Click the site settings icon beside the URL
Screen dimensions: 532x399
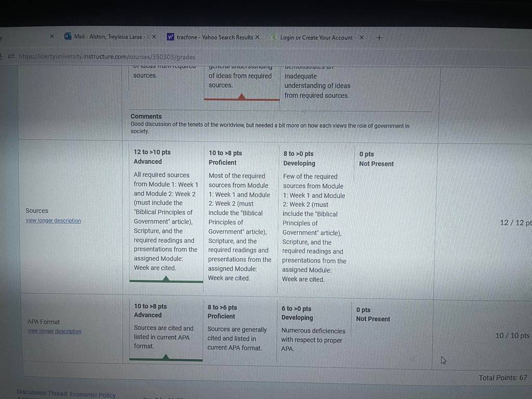[x=11, y=56]
